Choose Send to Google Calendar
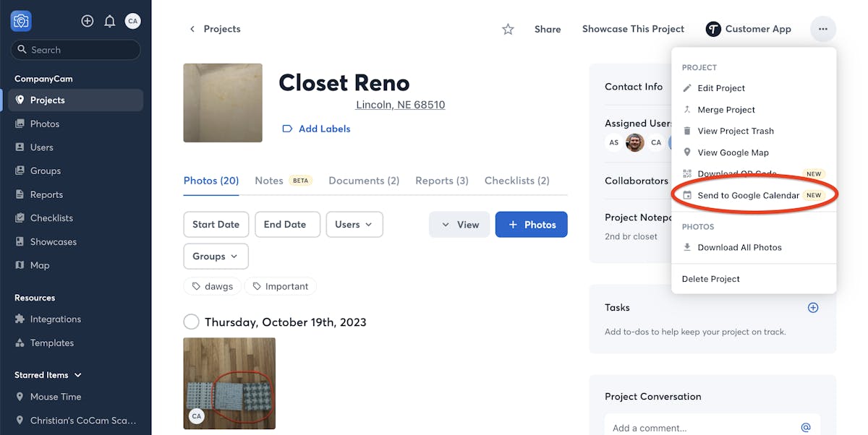This screenshot has width=868, height=435. click(x=748, y=196)
